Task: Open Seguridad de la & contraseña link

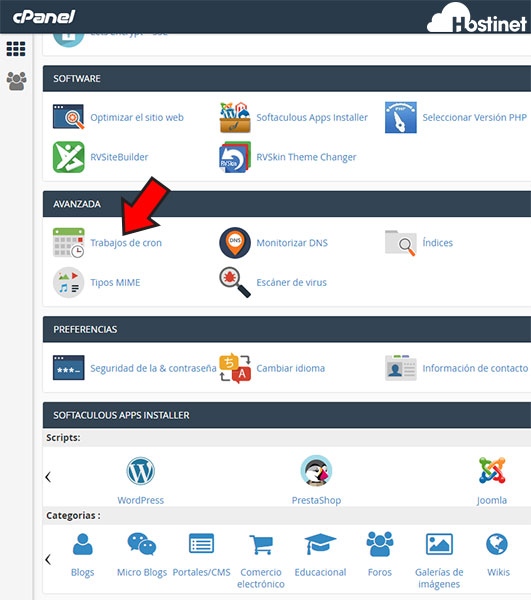Action: coord(153,368)
